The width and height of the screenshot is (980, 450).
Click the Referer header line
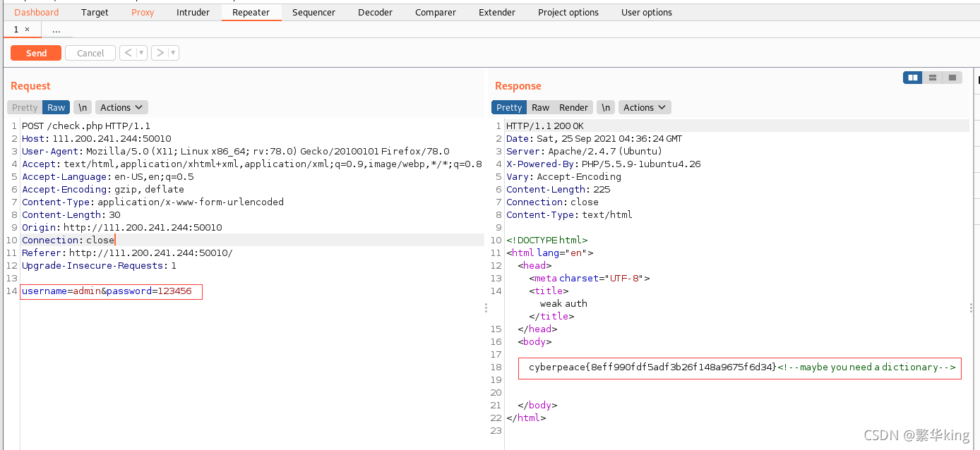127,253
